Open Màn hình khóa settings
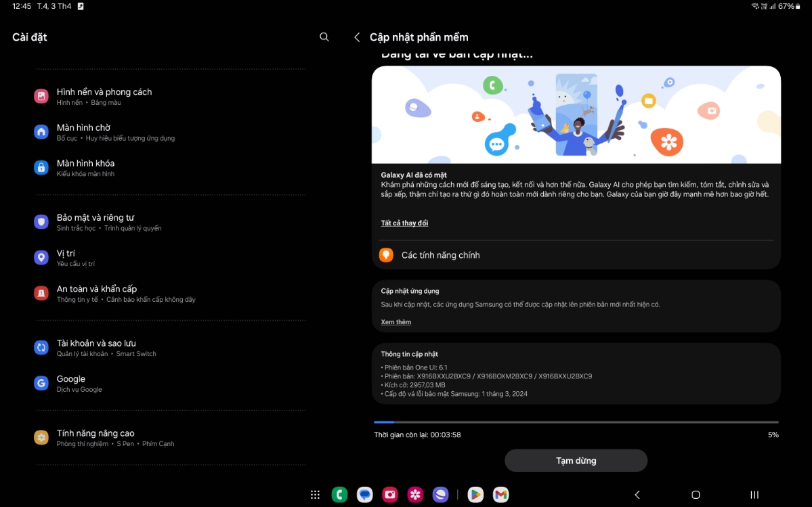 pos(171,168)
